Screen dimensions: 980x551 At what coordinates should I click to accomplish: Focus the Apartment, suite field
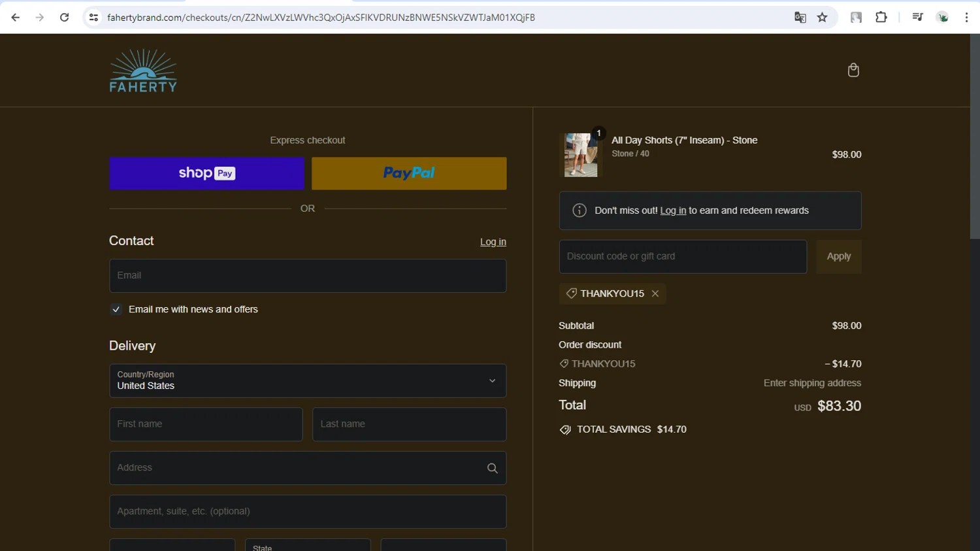pos(308,512)
